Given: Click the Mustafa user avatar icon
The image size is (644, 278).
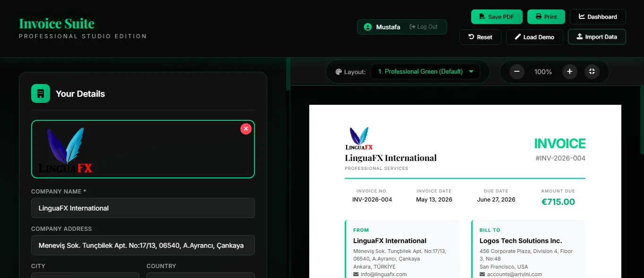Looking at the screenshot, I should [368, 27].
